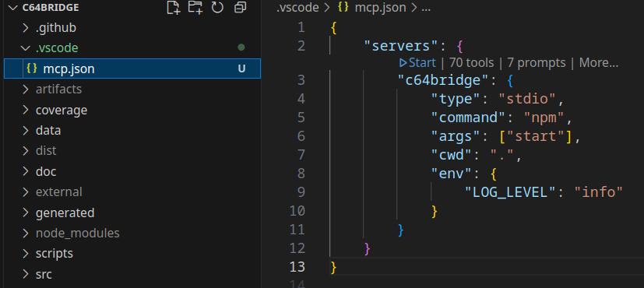The height and width of the screenshot is (288, 644).
Task: Click the "c64bridge" key in the editor
Action: (x=443, y=79)
